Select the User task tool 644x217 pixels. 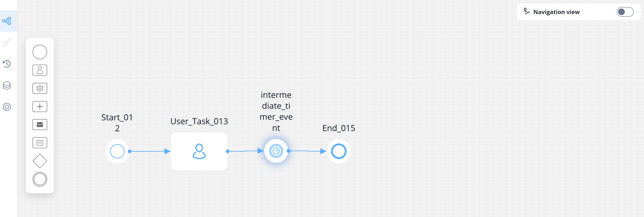coord(40,70)
